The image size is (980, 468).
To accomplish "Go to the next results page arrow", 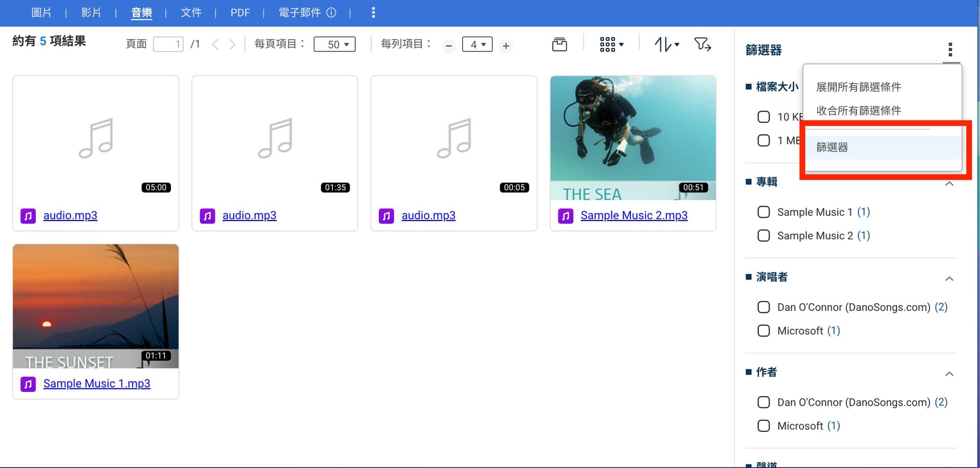I will pyautogui.click(x=232, y=45).
